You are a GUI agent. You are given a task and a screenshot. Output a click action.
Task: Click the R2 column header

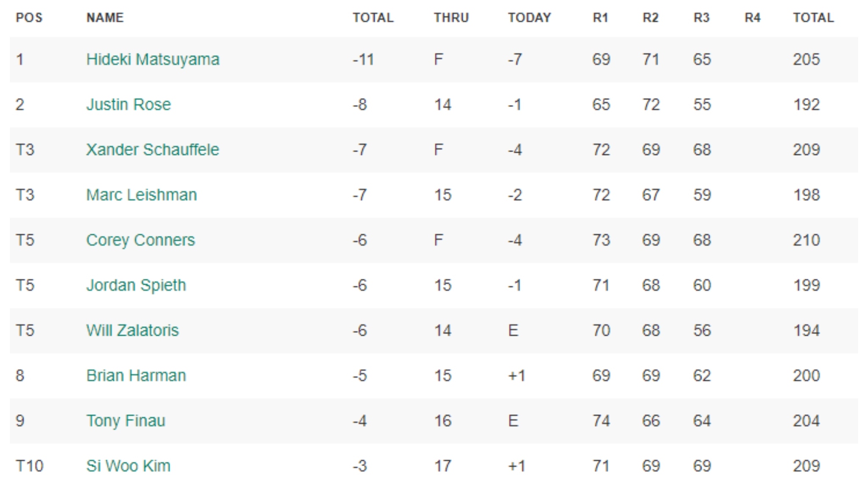[651, 18]
